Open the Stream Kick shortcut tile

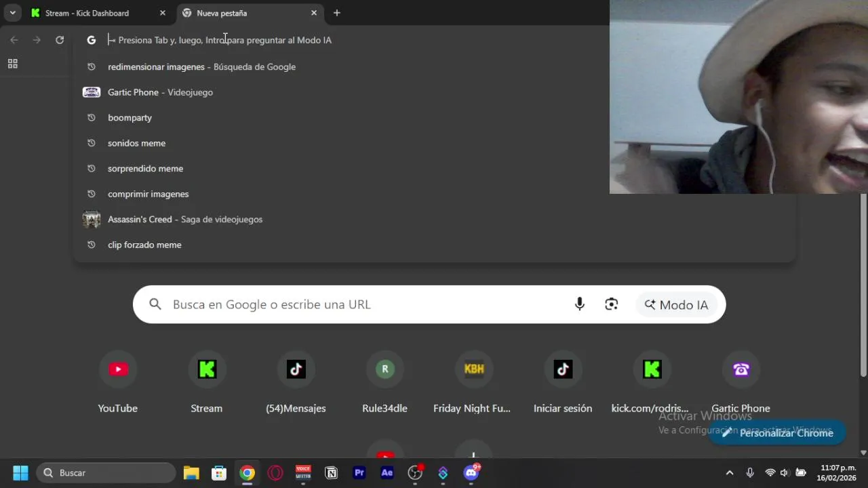pos(207,382)
